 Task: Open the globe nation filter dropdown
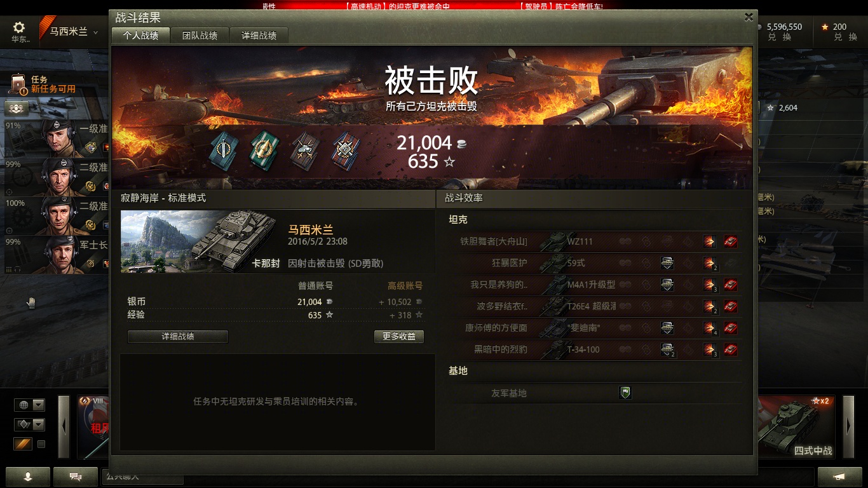(30, 405)
